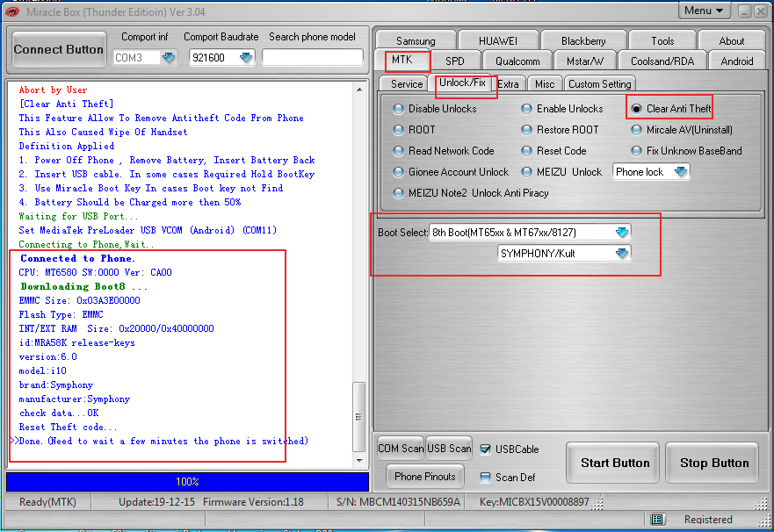Click the log panel scrollbar thumb
This screenshot has height=532, width=774.
point(359,417)
